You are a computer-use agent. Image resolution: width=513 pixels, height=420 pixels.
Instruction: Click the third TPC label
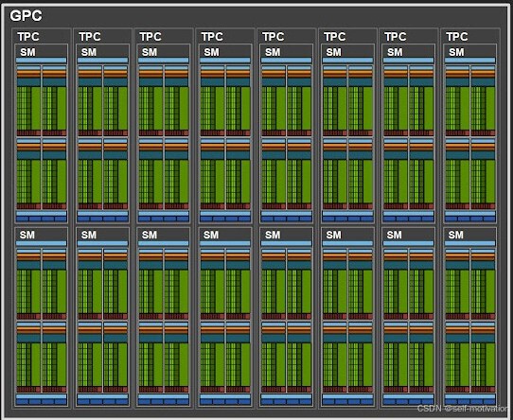150,37
